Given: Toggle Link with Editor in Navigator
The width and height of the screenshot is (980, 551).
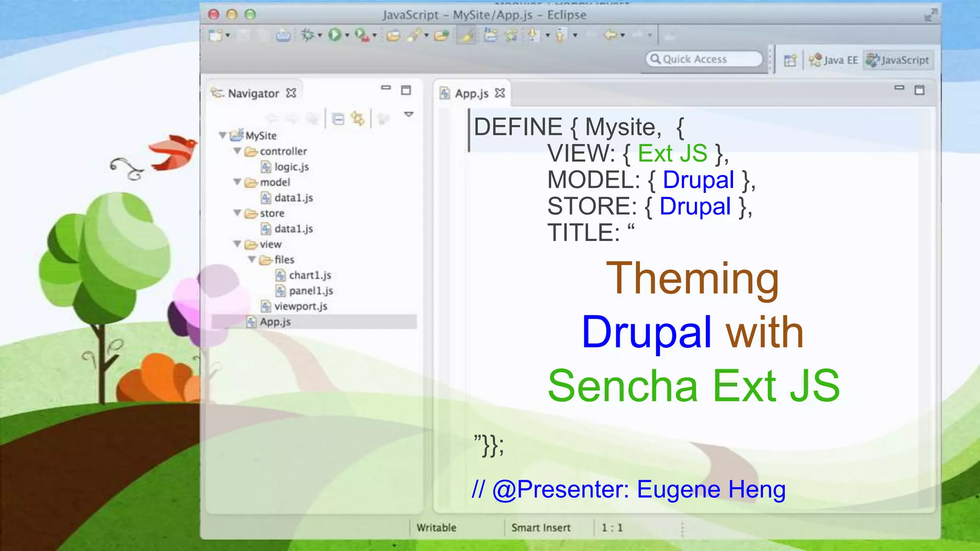Looking at the screenshot, I should [357, 118].
